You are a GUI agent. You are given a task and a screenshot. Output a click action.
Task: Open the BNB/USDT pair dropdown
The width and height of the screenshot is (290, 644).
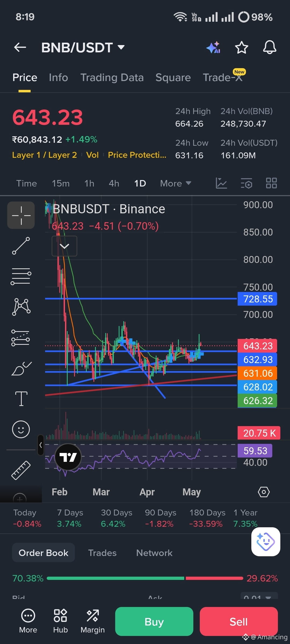coord(83,47)
